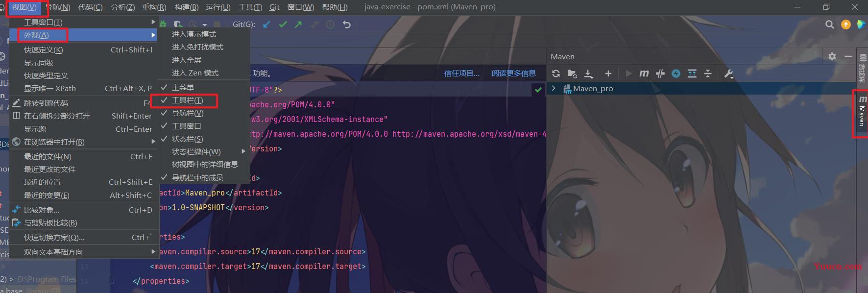Expand 外观(A) submenu
Screen dimensions: 868x293
coord(84,35)
